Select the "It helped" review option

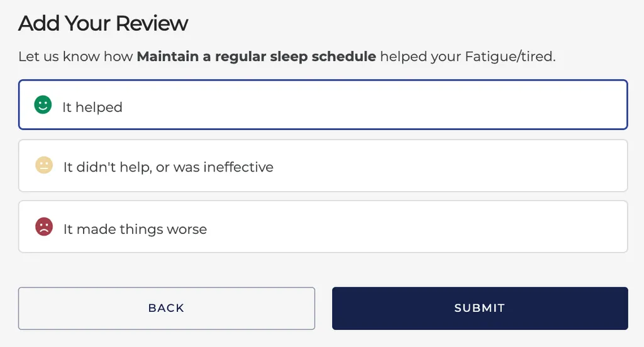pyautogui.click(x=323, y=105)
